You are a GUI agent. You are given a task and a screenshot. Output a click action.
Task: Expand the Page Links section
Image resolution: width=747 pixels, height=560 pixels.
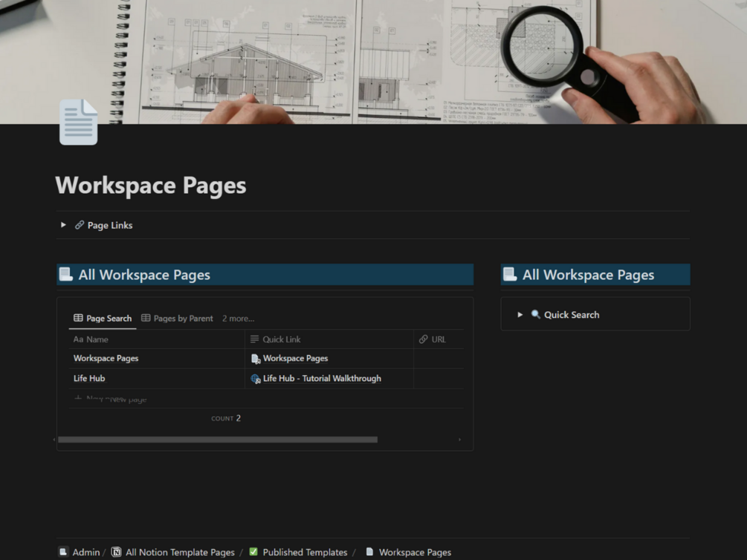[63, 224]
